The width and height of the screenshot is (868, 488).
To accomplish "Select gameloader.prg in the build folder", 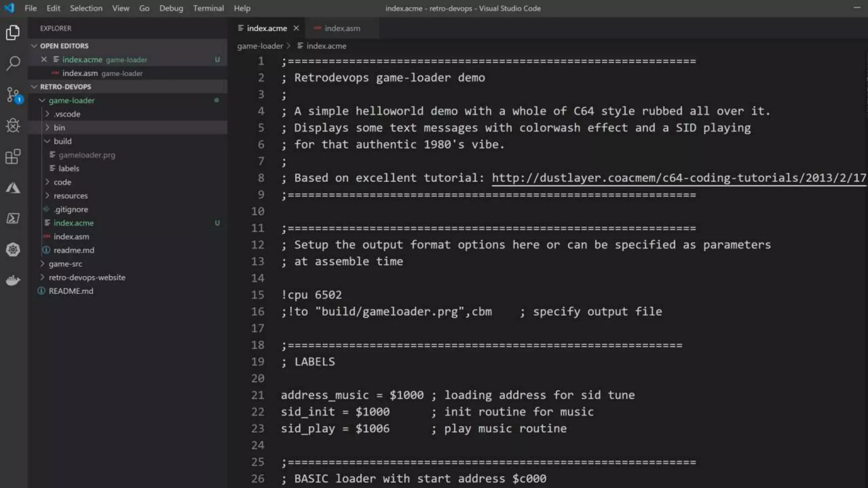I will 86,155.
